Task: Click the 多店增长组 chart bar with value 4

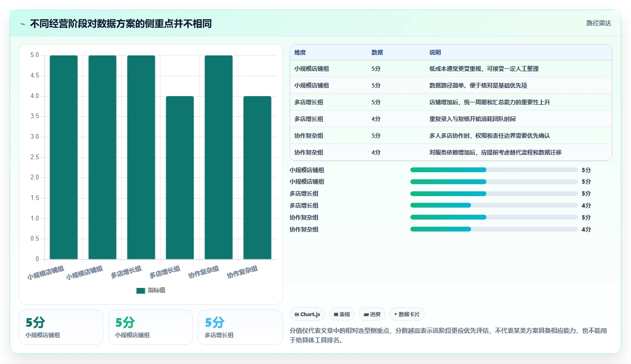Action: [x=180, y=178]
